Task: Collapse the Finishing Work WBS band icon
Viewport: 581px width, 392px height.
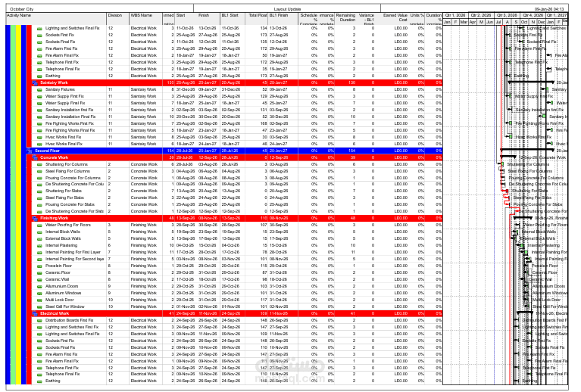Action: 35,219
